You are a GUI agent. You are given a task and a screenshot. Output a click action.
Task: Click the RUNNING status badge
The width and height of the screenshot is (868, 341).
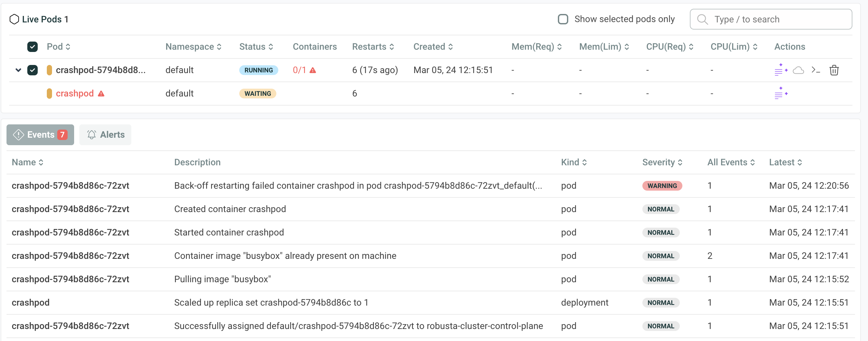point(258,70)
